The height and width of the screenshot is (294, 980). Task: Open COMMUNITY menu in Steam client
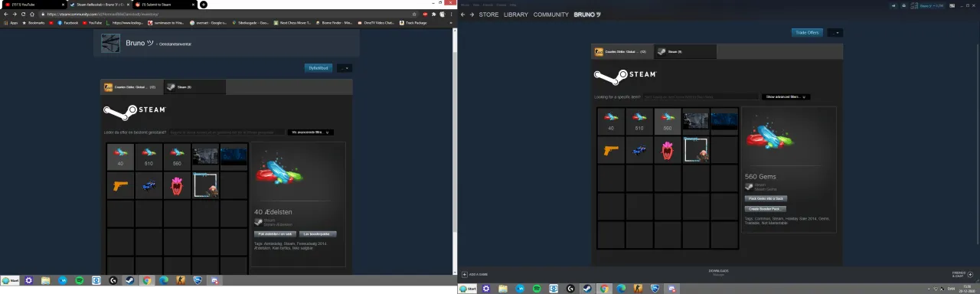tap(551, 15)
